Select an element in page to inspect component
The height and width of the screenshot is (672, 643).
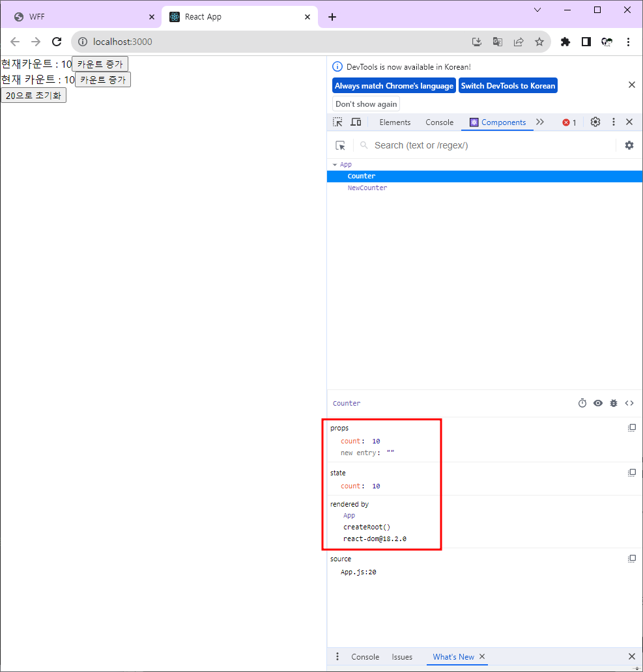(x=340, y=146)
